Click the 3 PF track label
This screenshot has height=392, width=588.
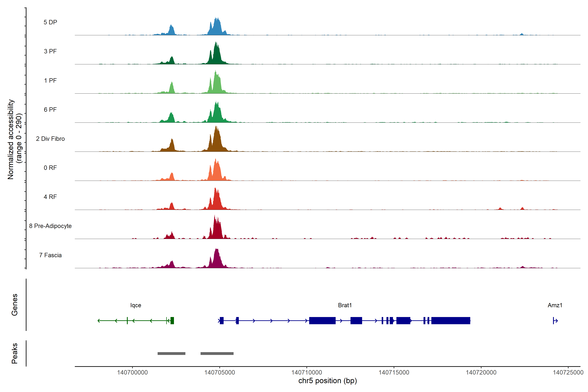click(x=50, y=51)
